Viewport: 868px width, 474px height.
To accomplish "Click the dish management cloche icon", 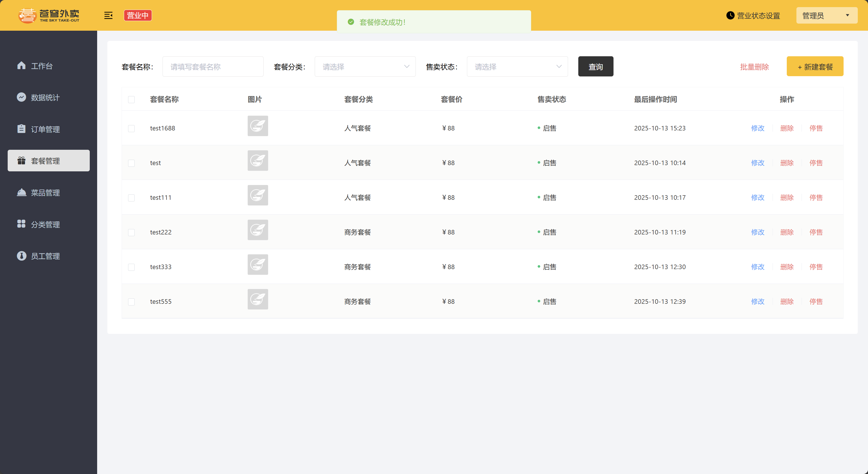I will click(x=21, y=192).
